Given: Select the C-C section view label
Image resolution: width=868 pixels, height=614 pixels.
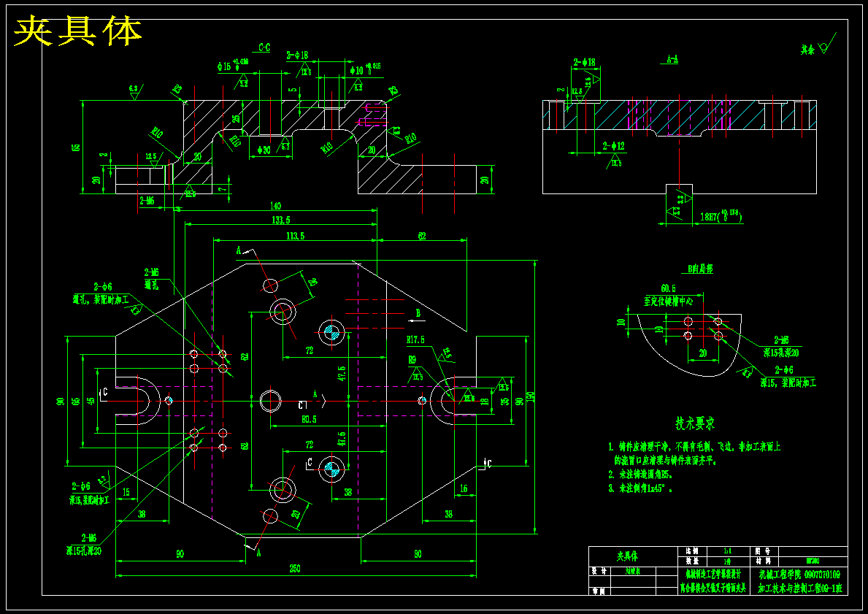Looking at the screenshot, I should pos(264,48).
